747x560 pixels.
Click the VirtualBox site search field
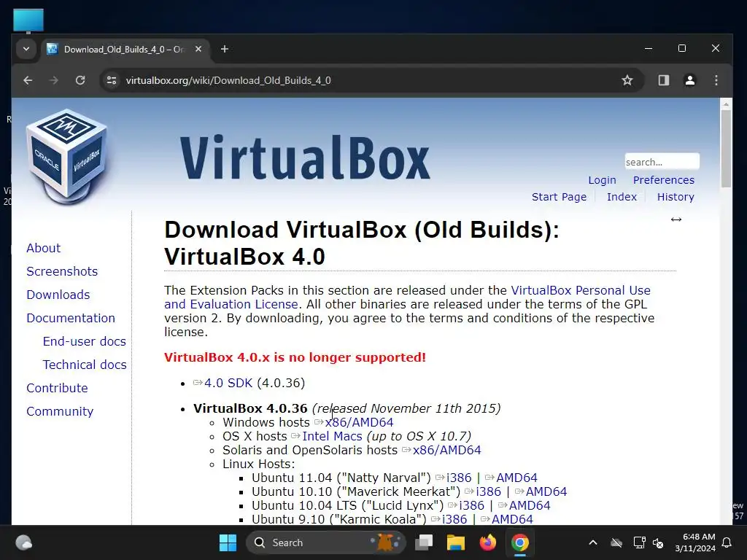click(x=662, y=162)
